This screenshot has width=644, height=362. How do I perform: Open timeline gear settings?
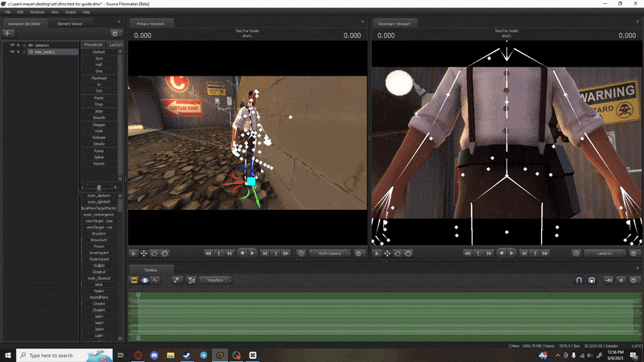634,280
